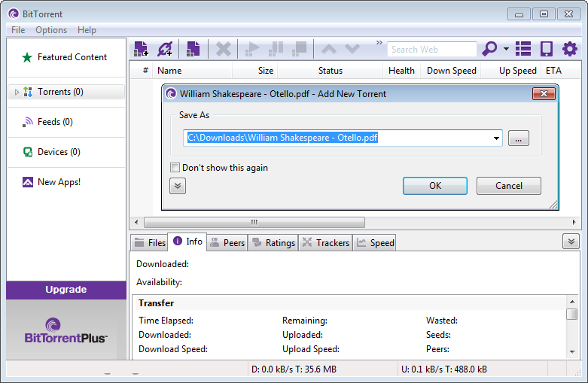The height and width of the screenshot is (383, 588).
Task: Click the Torrents arrows icon in sidebar
Action: pos(28,92)
